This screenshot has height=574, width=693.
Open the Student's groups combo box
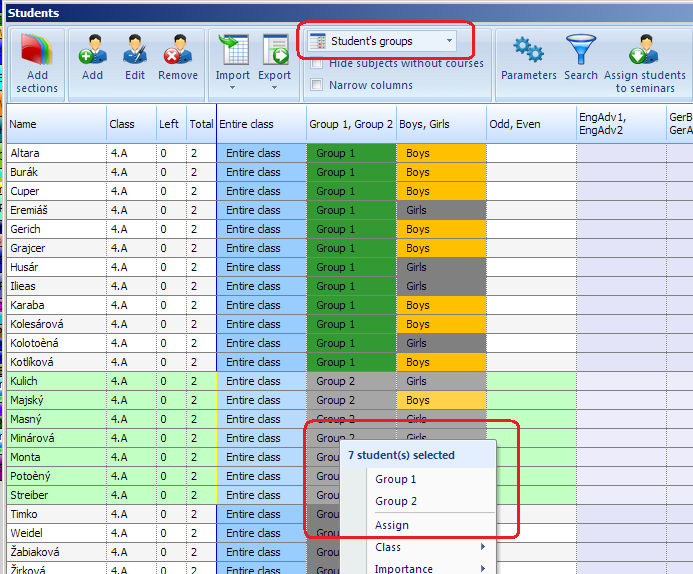(382, 41)
